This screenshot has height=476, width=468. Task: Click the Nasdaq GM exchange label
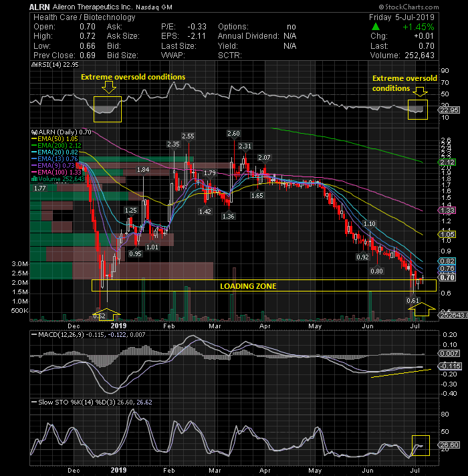tap(154, 7)
